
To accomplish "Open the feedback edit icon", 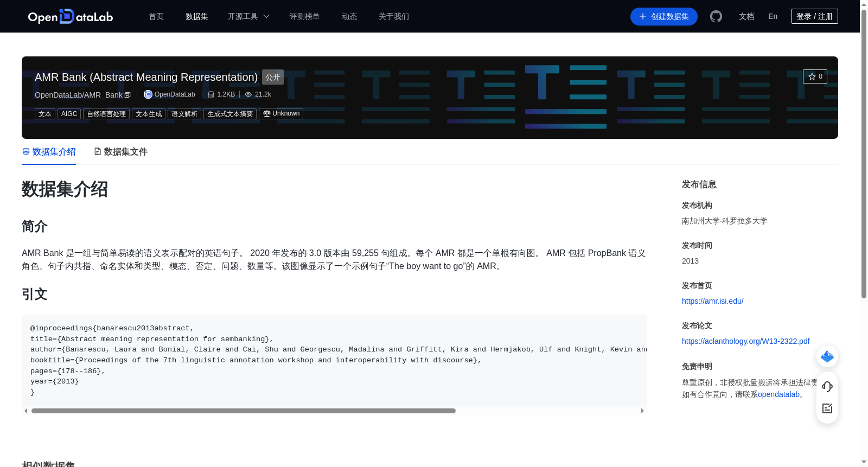I will pyautogui.click(x=827, y=408).
